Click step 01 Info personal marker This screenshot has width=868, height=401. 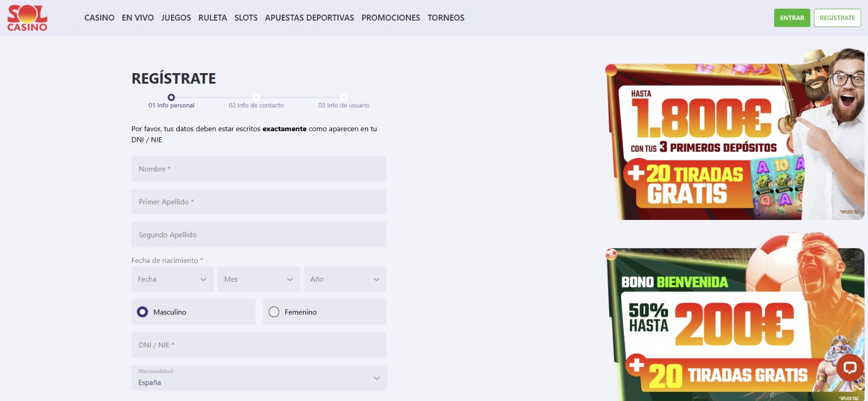[x=171, y=98]
